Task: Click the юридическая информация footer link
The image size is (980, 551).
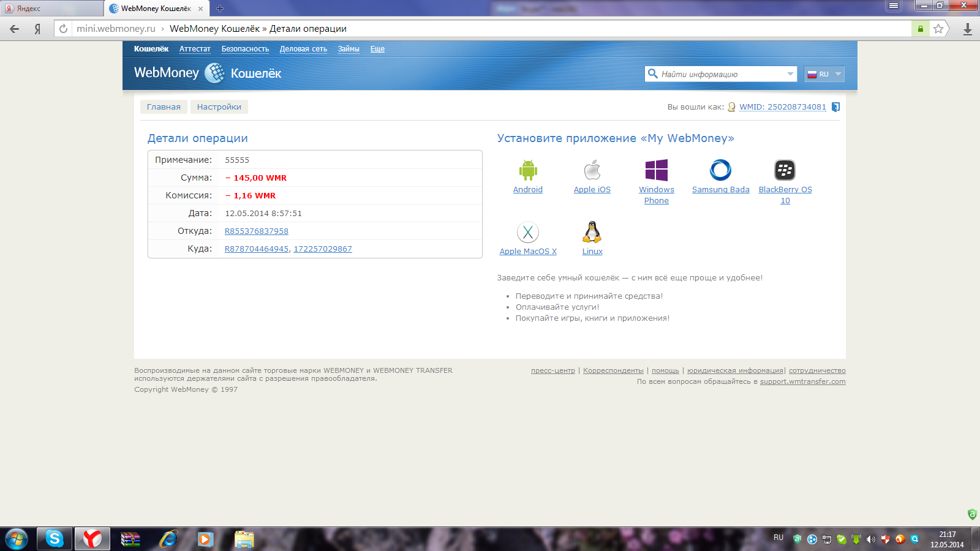Action: coord(735,370)
